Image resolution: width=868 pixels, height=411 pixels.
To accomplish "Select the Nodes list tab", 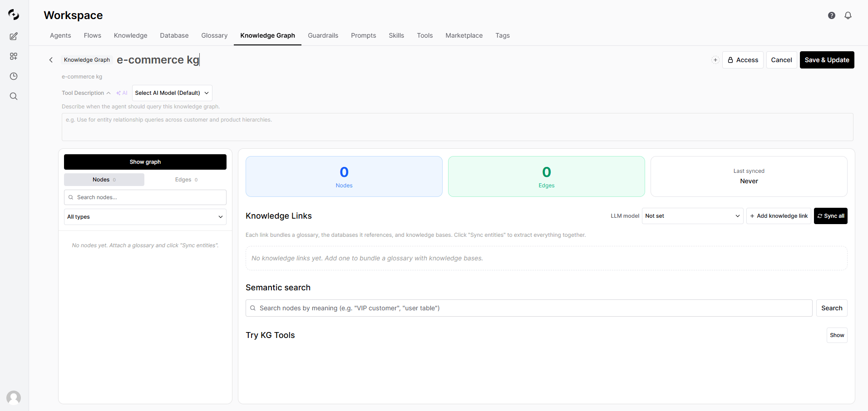I will coord(104,180).
